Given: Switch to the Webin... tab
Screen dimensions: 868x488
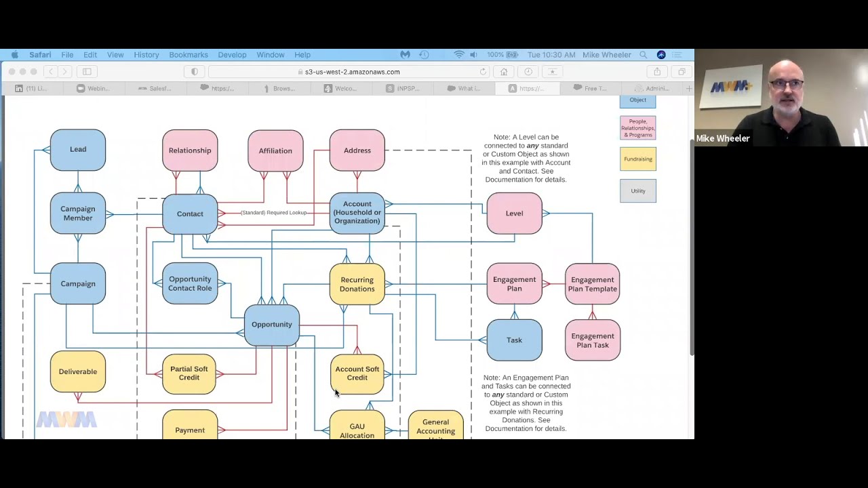Looking at the screenshot, I should [93, 89].
